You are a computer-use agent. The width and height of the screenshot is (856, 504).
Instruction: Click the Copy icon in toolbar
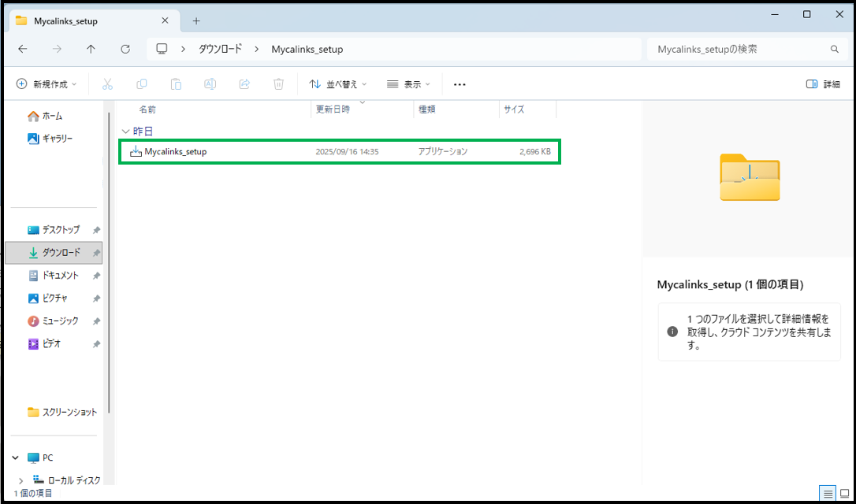click(x=142, y=84)
